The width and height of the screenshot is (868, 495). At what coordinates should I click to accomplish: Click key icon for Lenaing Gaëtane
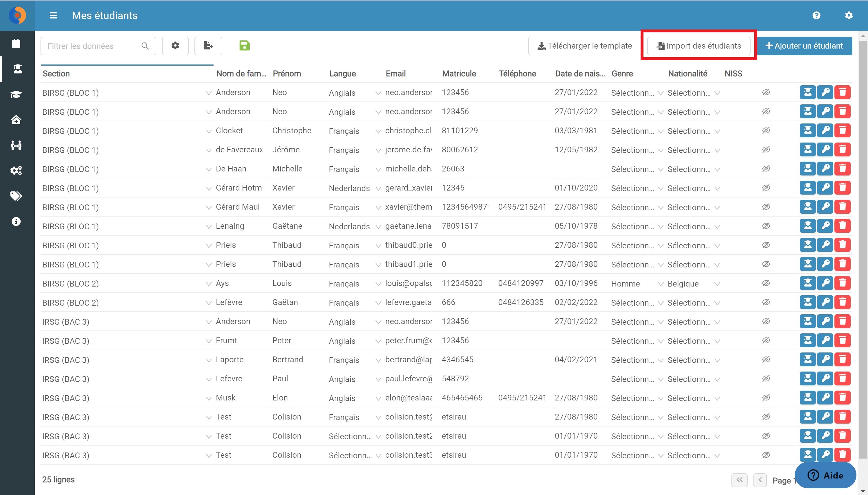point(825,226)
